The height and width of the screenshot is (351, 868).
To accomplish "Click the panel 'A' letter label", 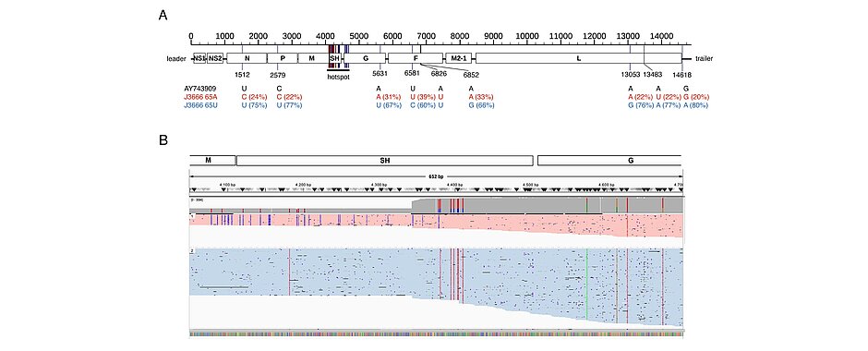I will [163, 16].
